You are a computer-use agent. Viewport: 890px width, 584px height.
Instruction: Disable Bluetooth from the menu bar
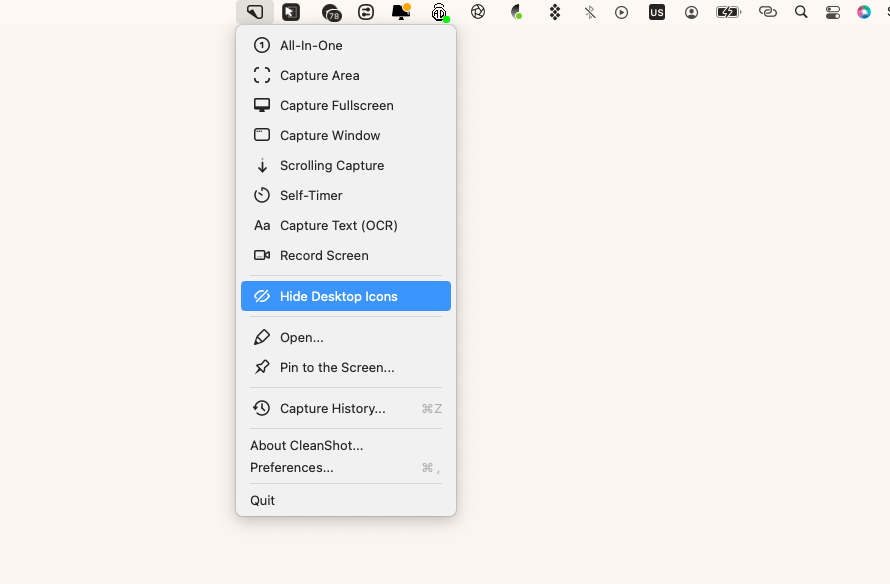(590, 12)
